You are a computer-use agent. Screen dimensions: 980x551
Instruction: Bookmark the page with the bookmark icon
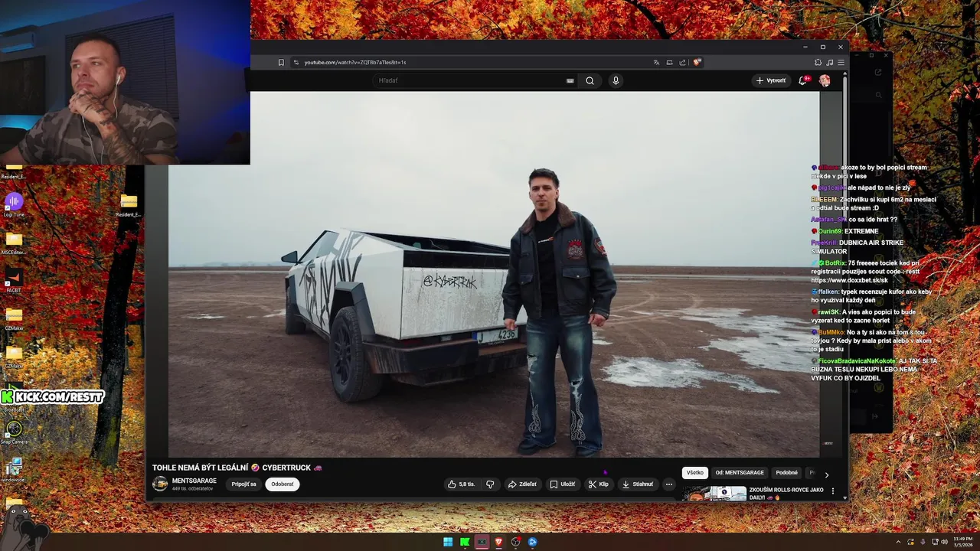(281, 62)
